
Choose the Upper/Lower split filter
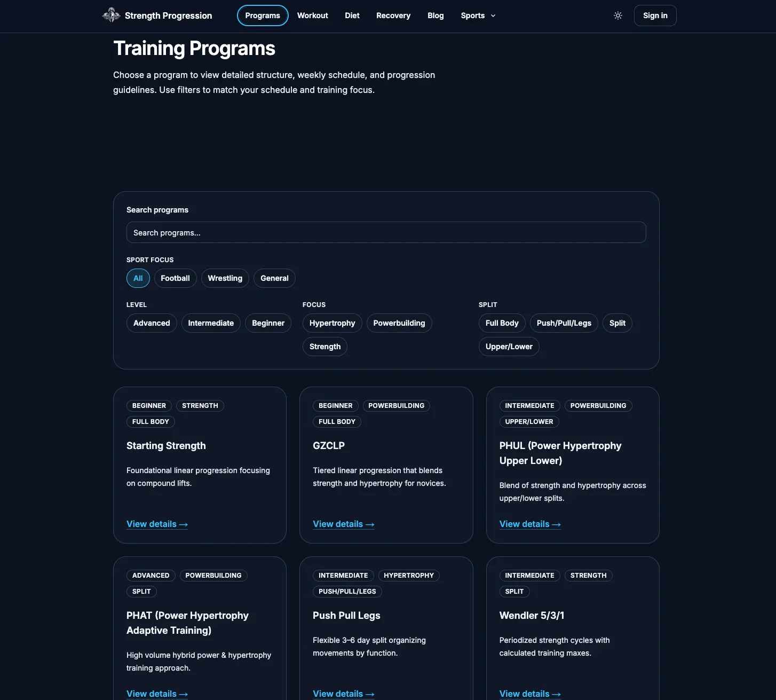pyautogui.click(x=509, y=347)
